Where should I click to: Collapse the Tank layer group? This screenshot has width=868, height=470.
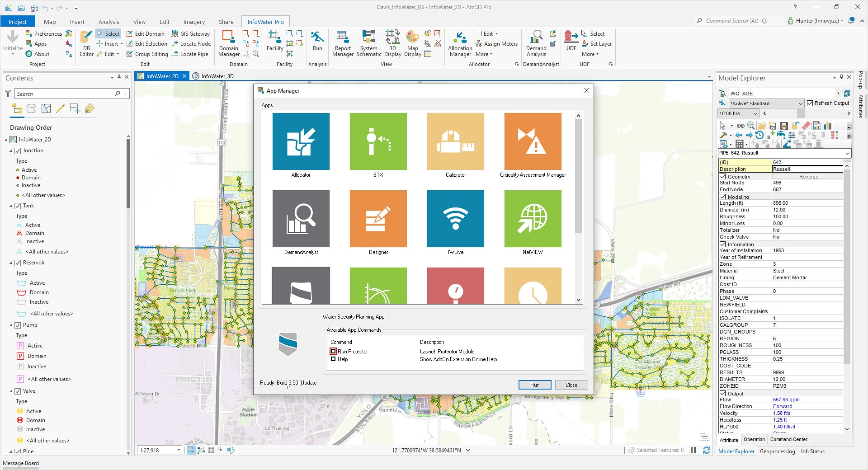point(11,206)
